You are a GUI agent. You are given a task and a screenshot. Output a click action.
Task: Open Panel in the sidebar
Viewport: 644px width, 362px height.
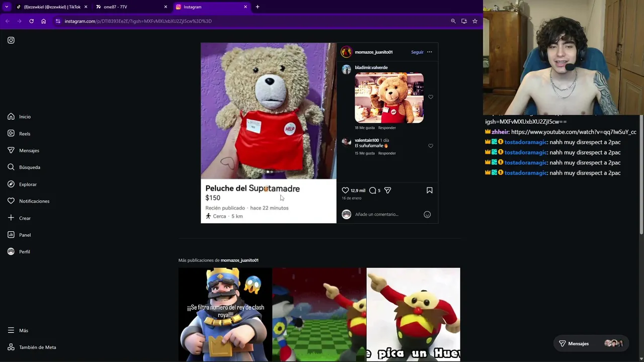(19, 235)
